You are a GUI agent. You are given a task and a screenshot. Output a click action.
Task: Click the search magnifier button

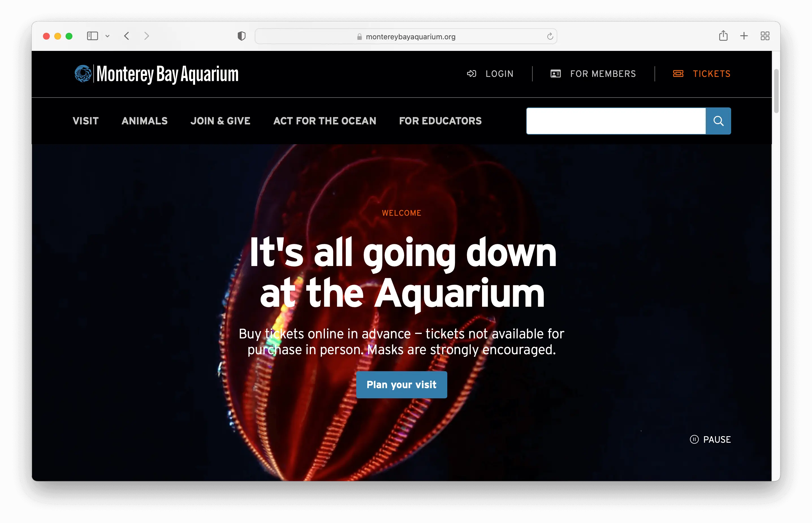[x=718, y=121]
